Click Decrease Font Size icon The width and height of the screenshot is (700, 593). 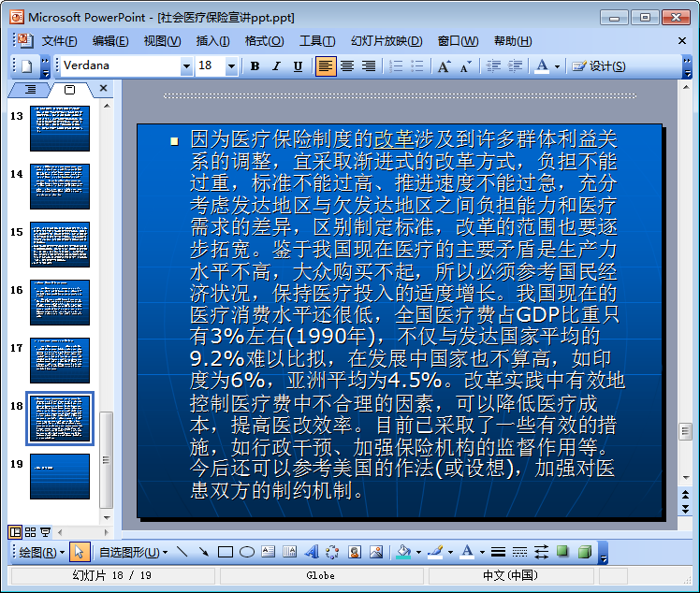point(465,66)
